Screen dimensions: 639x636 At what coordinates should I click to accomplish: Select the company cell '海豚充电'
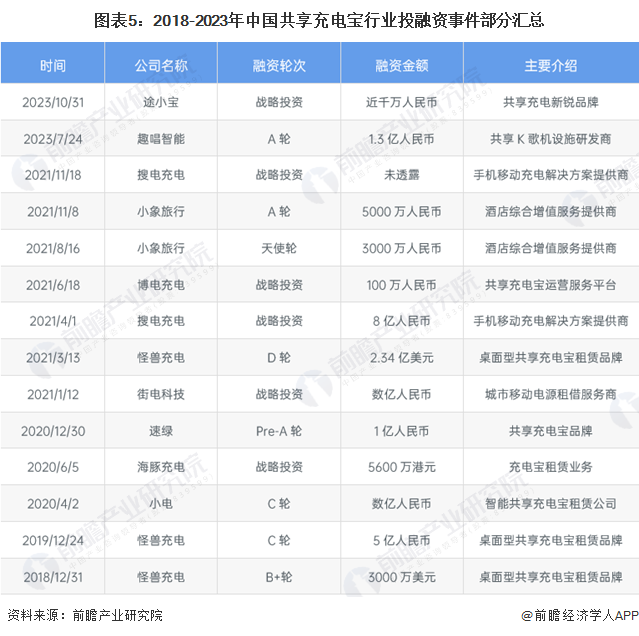[x=161, y=467]
